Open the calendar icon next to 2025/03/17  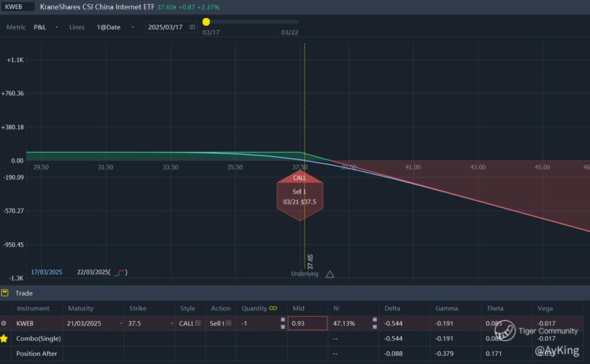[192, 27]
